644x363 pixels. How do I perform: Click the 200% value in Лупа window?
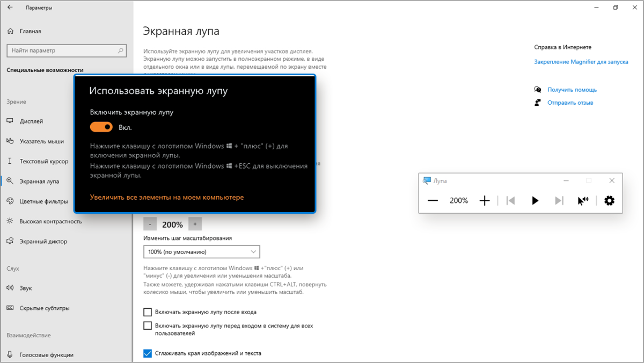(459, 200)
